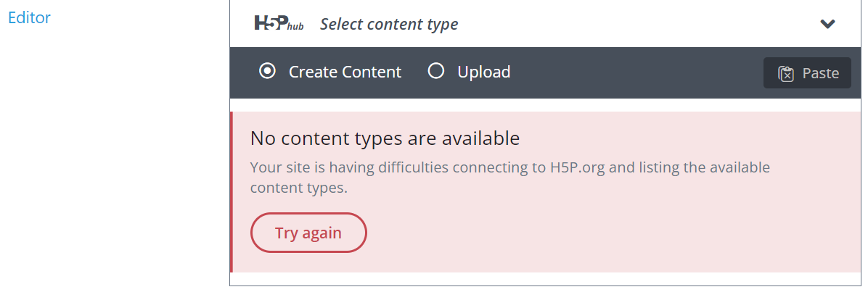The height and width of the screenshot is (300, 868).
Task: Retry loading with Try again button
Action: click(308, 233)
